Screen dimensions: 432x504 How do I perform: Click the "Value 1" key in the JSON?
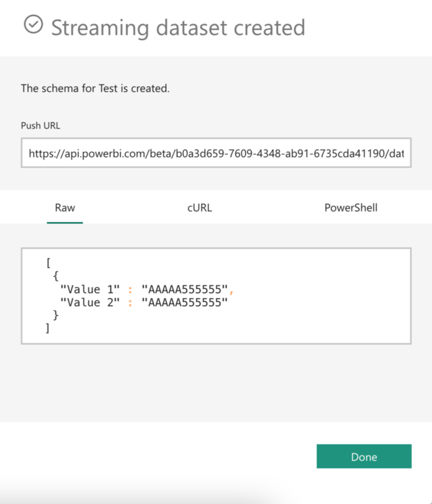click(90, 289)
